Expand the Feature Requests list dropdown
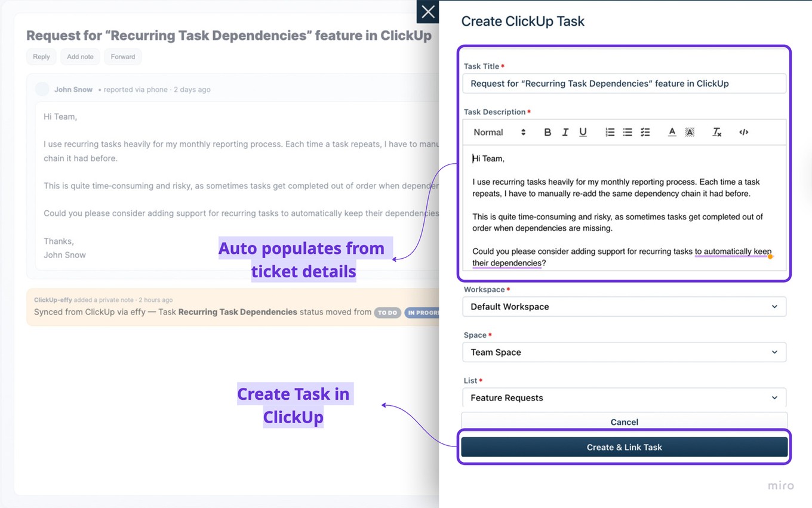The image size is (812, 508). tap(624, 397)
